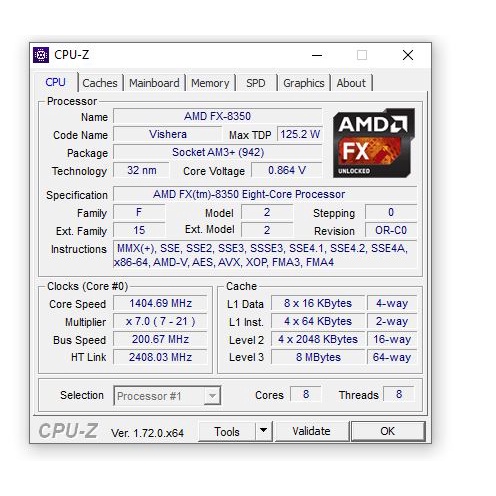
Task: Click the Core Speed value field
Action: click(x=160, y=303)
